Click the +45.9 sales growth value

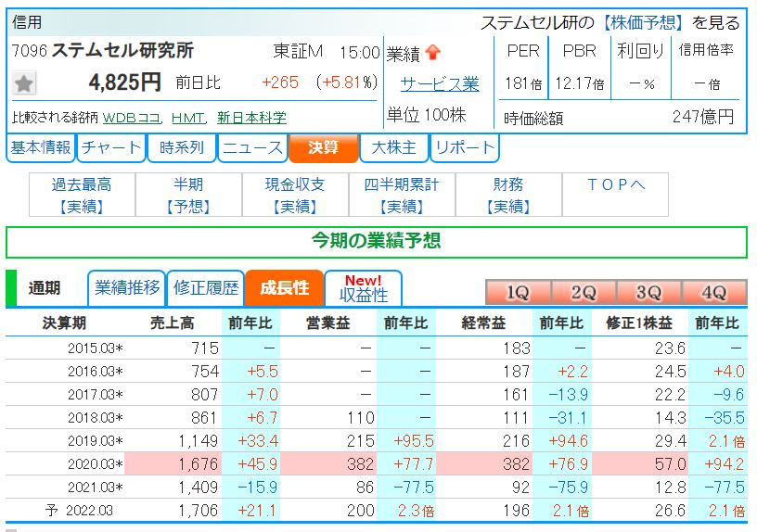(x=258, y=464)
